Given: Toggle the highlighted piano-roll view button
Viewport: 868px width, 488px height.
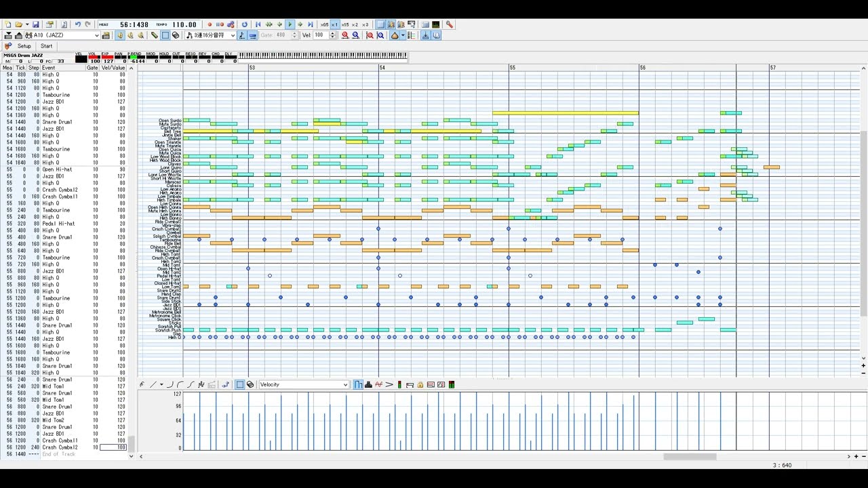Looking at the screenshot, I should 380,24.
